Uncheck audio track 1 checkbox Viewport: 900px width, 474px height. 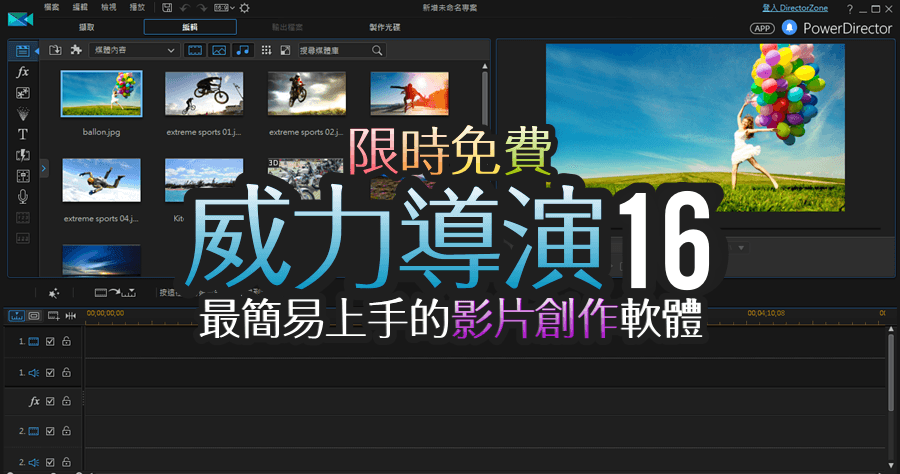click(x=50, y=372)
